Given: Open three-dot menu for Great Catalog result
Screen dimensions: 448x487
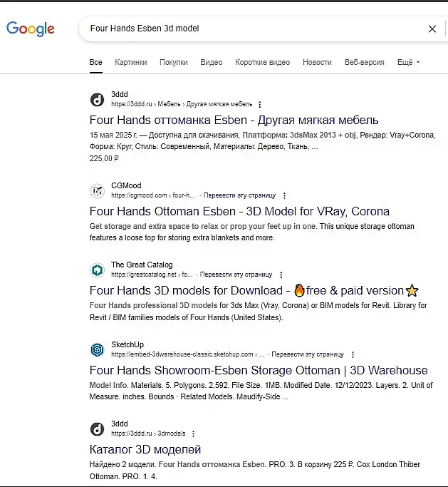Looking at the screenshot, I should click(x=281, y=275).
